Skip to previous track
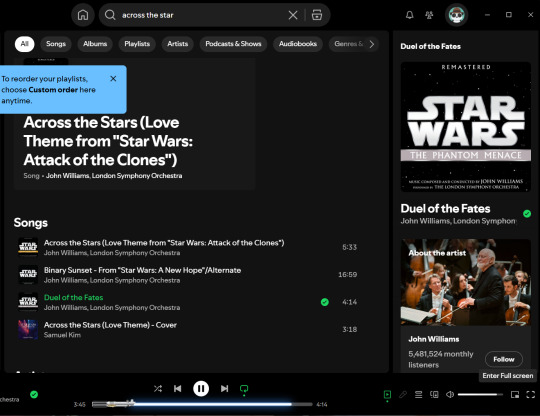 click(177, 389)
